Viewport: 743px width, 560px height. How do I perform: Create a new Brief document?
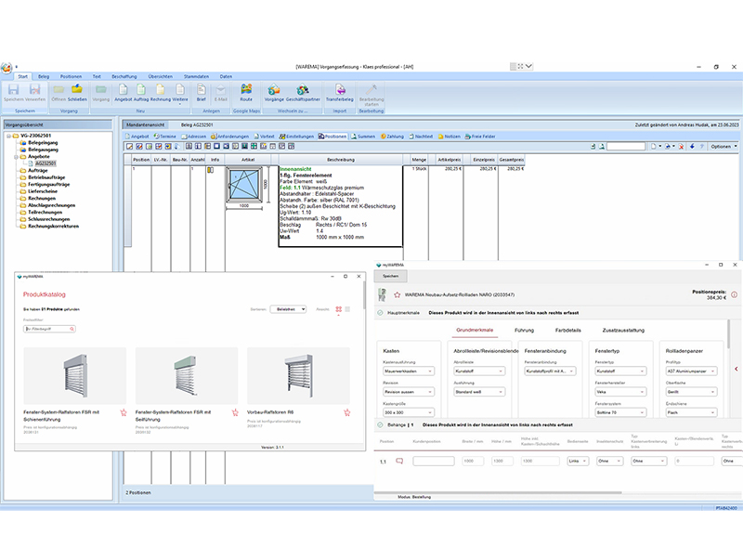(x=201, y=91)
